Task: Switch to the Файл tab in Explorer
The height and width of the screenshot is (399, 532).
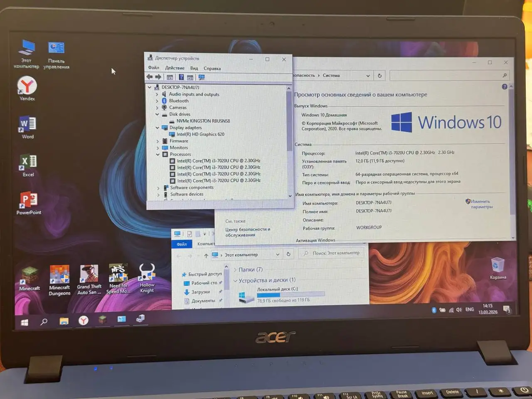Action: [181, 244]
